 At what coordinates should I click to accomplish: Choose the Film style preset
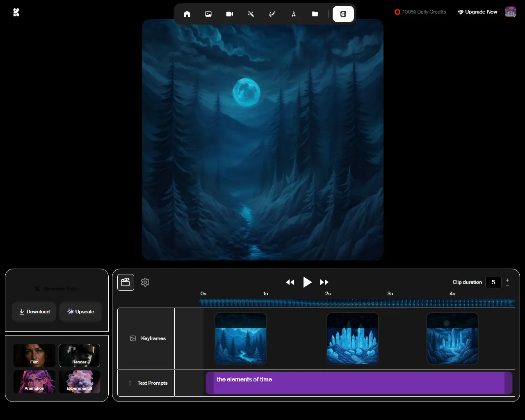(34, 355)
